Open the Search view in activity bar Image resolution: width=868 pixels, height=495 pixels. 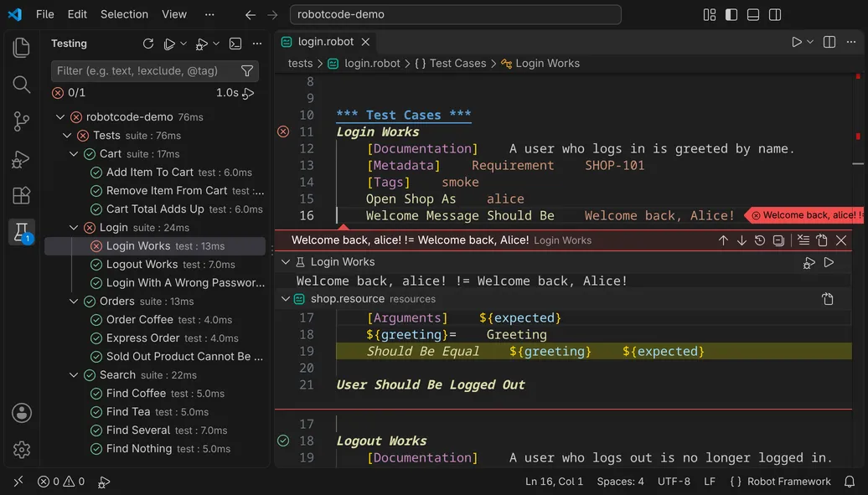(x=21, y=84)
